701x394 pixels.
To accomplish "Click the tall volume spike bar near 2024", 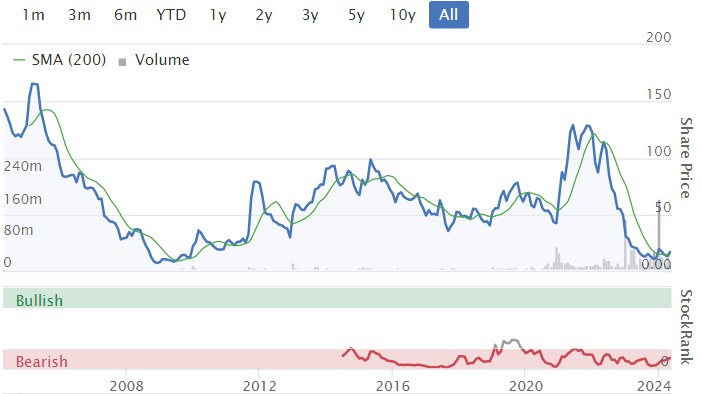I will (x=659, y=234).
